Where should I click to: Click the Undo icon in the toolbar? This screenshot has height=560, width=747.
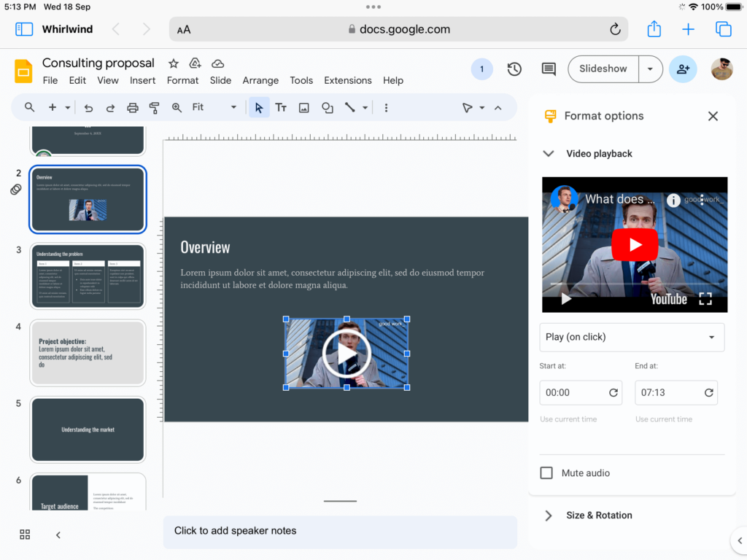click(x=88, y=107)
